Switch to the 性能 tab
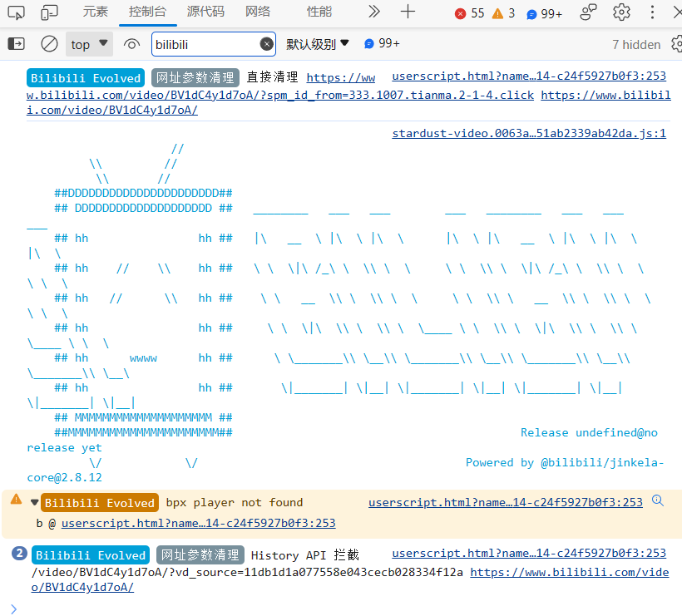Viewport: 682px width, 616px height. pos(319,12)
